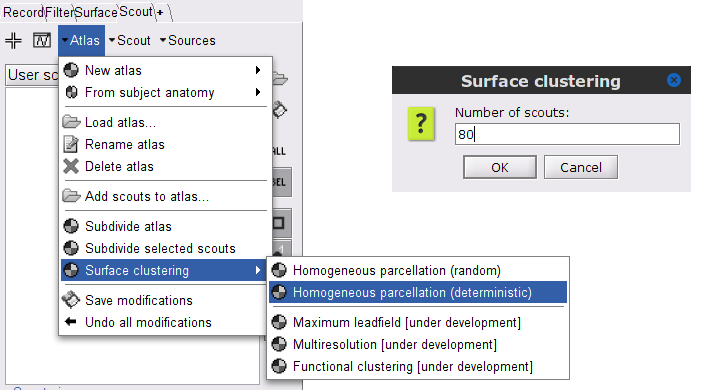
Task: Click the Save modifications disk icon
Action: (x=71, y=300)
